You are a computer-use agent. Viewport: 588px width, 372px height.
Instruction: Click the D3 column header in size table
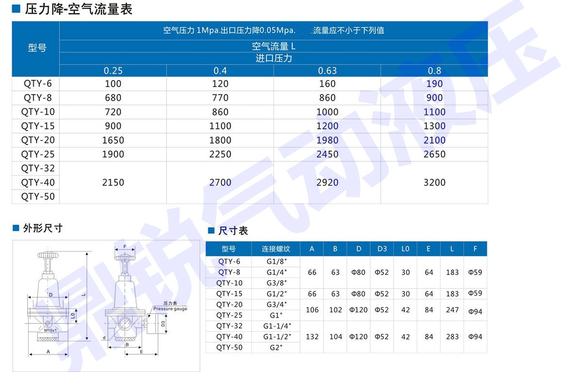click(382, 249)
